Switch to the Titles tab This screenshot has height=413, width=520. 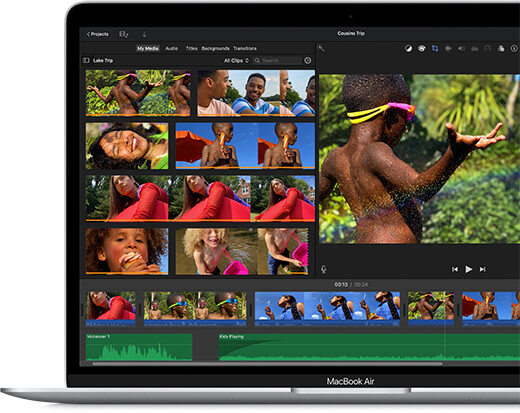click(191, 48)
